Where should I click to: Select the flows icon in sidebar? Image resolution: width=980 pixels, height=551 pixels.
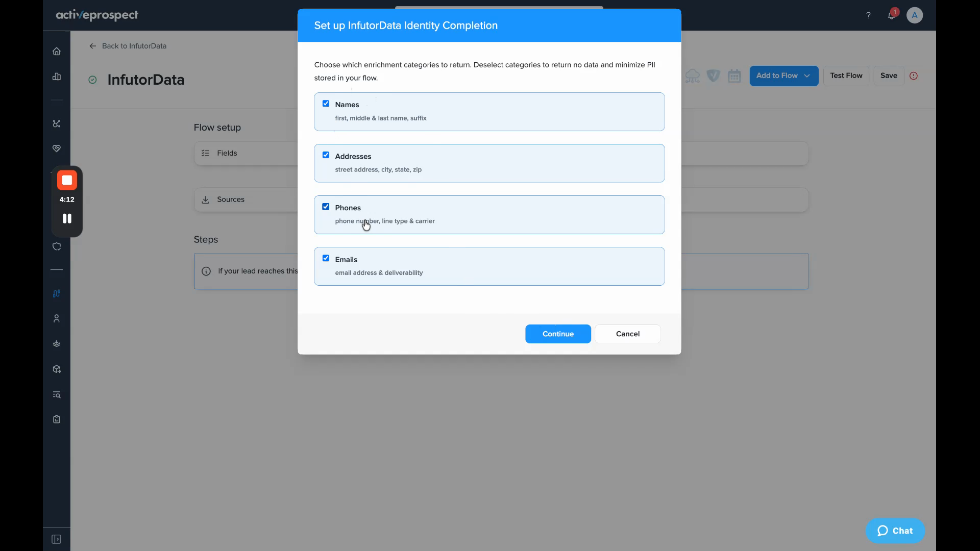57,293
